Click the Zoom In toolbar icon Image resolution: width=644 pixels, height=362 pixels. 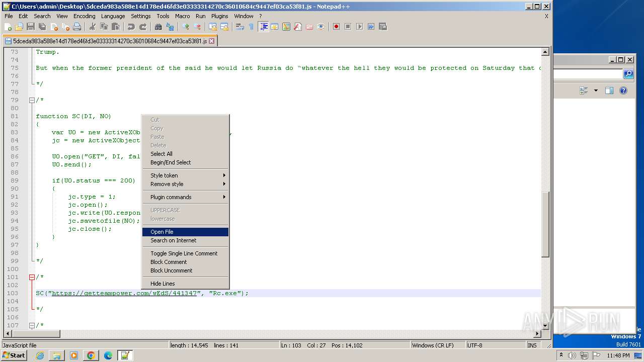pyautogui.click(x=186, y=27)
